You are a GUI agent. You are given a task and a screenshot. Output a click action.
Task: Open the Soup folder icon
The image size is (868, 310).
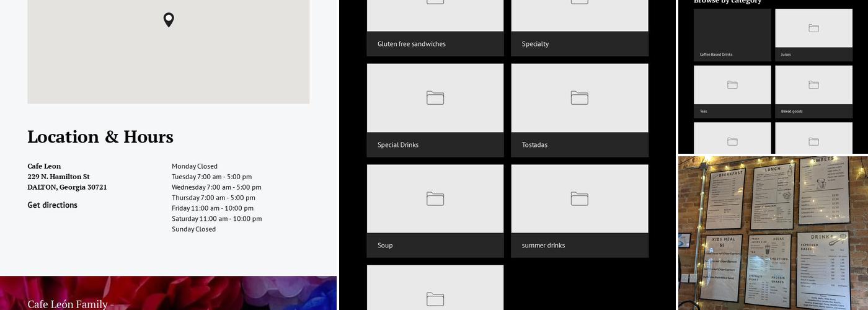[x=435, y=198]
